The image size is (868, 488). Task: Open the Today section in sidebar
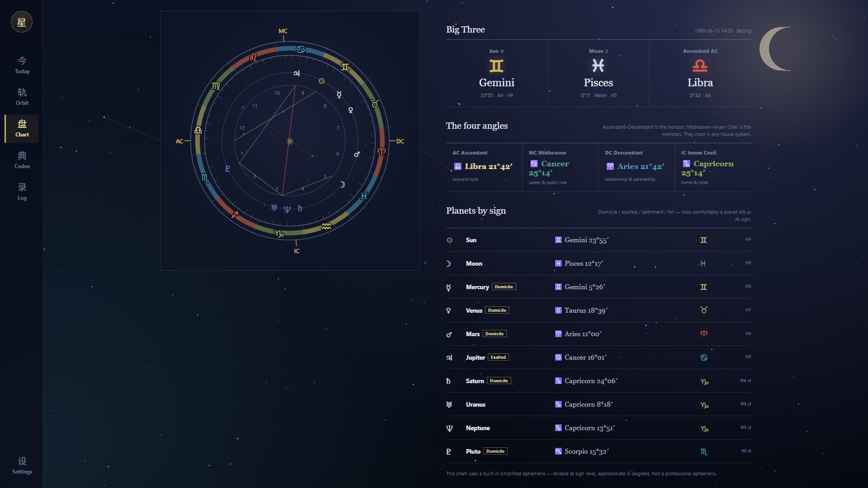pos(22,65)
